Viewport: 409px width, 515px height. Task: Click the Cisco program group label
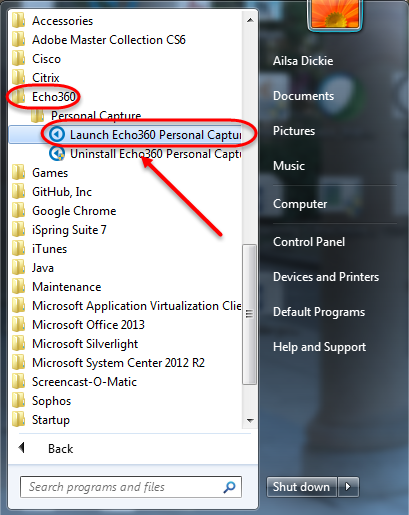(x=46, y=59)
